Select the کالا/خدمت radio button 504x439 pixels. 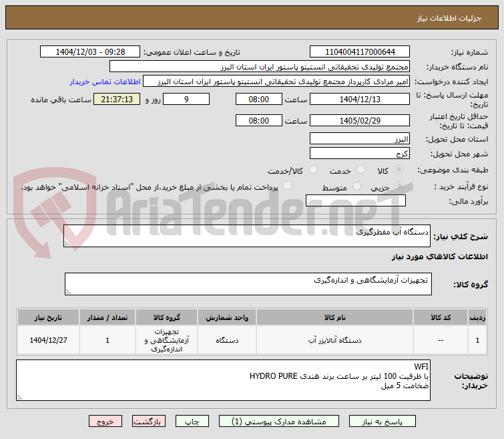pyautogui.click(x=313, y=170)
